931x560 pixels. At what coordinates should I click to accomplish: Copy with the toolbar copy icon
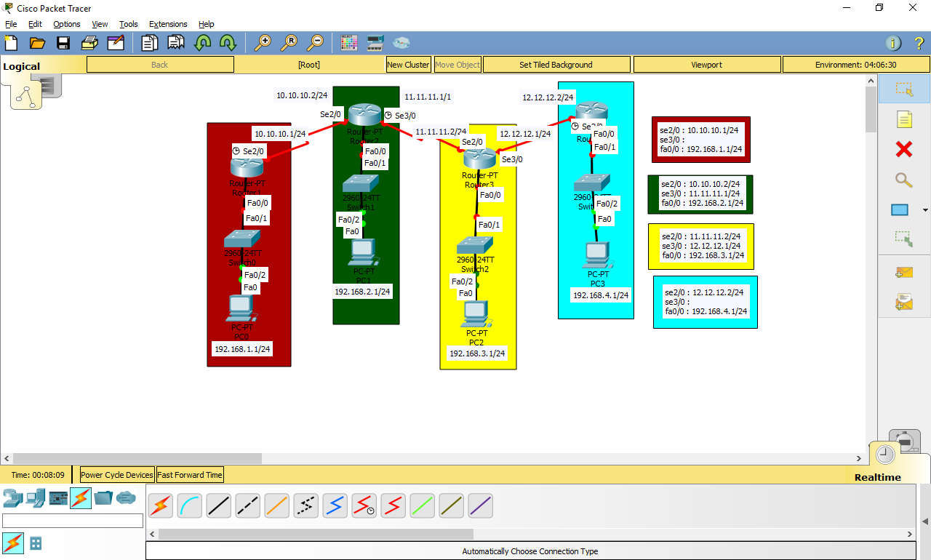point(150,43)
